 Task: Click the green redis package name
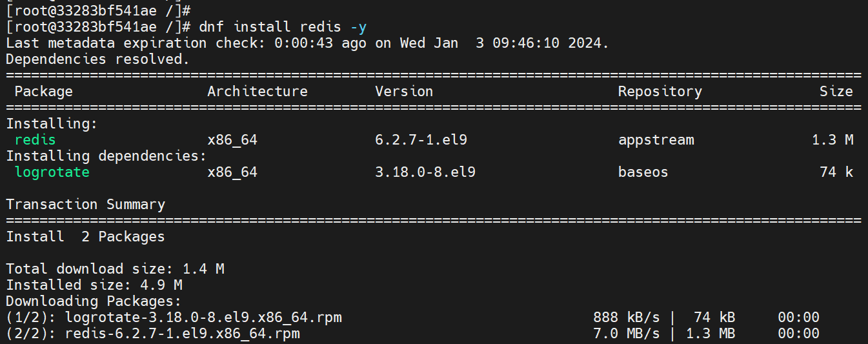[x=35, y=139]
